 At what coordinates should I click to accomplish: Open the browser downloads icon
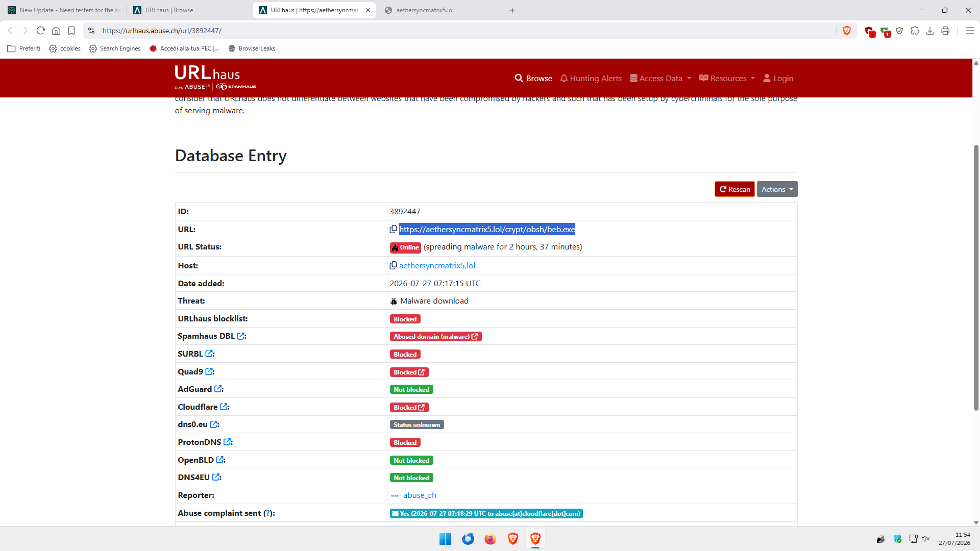click(x=930, y=31)
